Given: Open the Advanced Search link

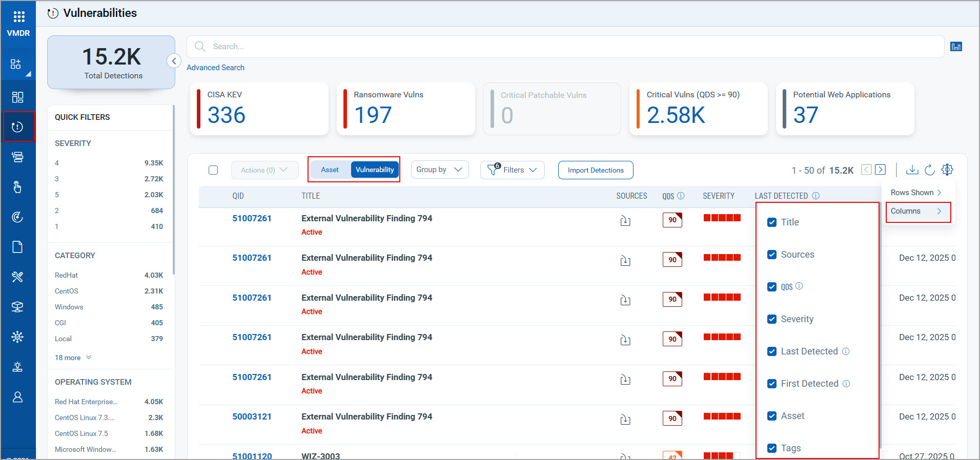Looking at the screenshot, I should click(x=215, y=68).
